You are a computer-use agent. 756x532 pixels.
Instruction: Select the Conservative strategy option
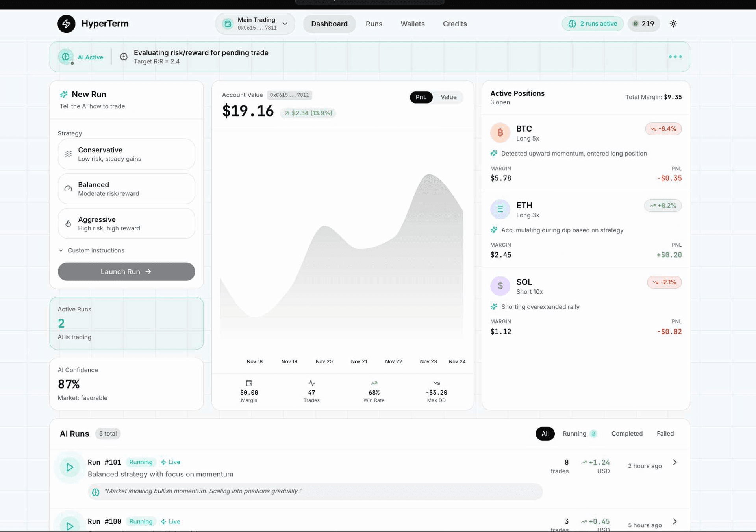click(126, 154)
